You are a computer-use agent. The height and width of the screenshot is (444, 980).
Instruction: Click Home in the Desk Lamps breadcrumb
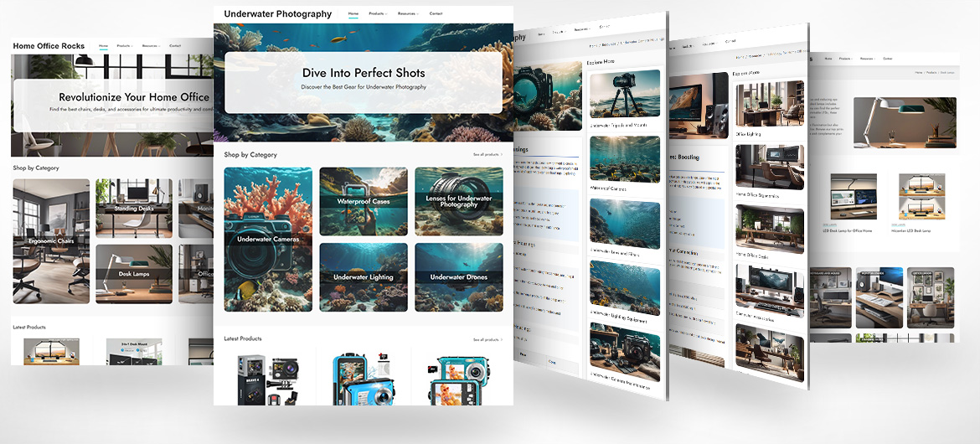click(920, 73)
